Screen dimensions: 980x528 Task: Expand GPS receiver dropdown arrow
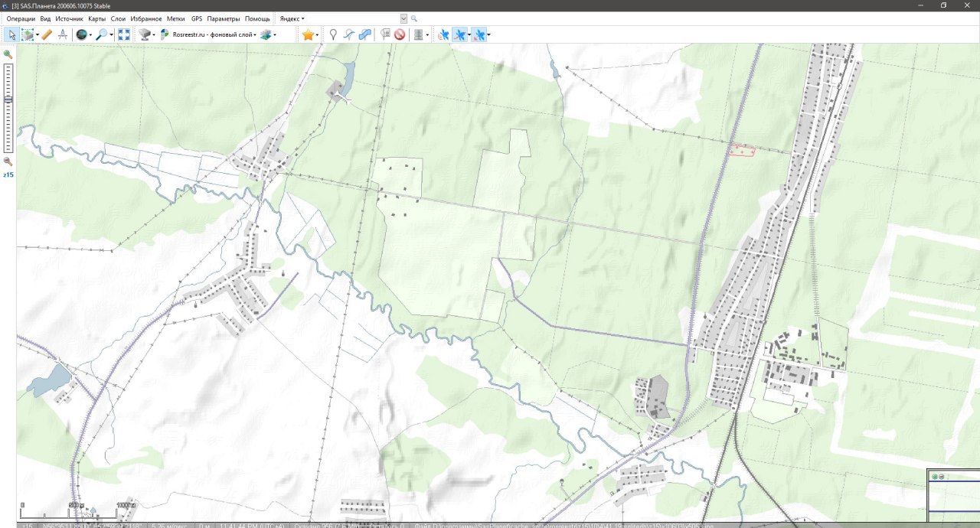click(x=426, y=35)
